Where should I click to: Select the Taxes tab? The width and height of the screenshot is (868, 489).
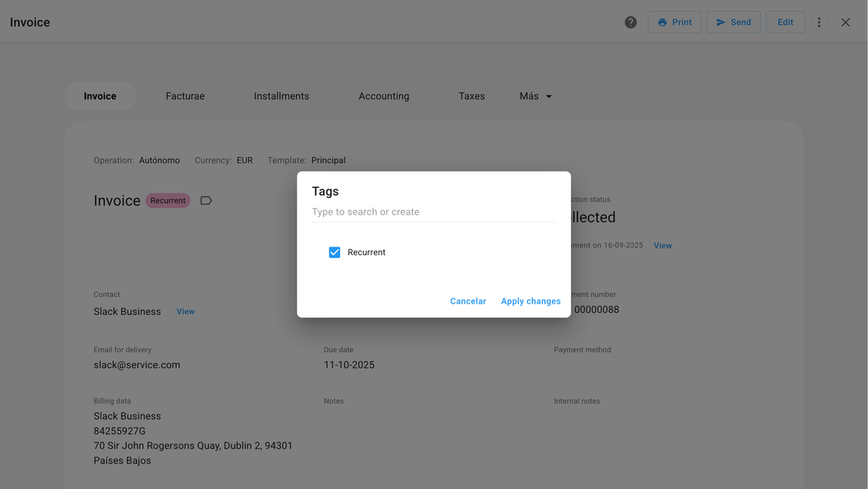pyautogui.click(x=472, y=96)
